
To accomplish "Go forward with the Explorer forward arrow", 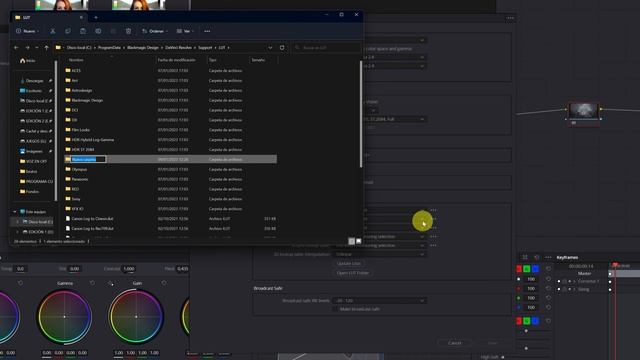I will (27, 48).
